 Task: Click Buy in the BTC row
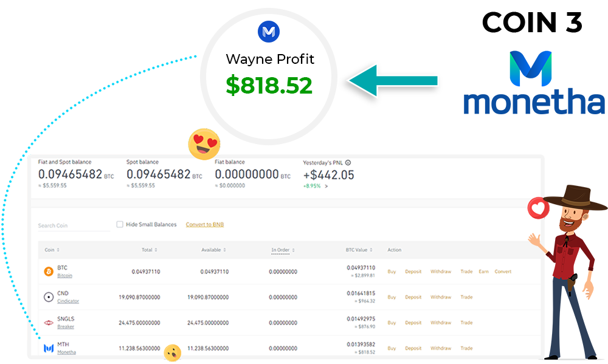[392, 272]
